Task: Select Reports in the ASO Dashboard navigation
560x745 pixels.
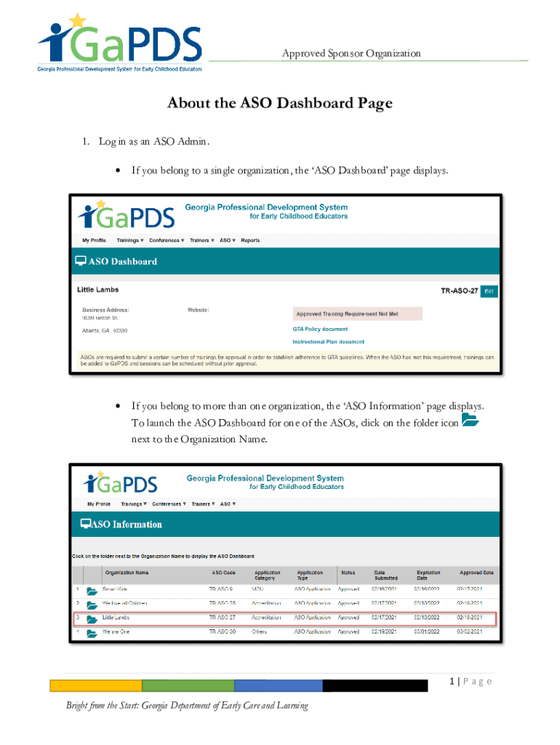Action: 250,240
